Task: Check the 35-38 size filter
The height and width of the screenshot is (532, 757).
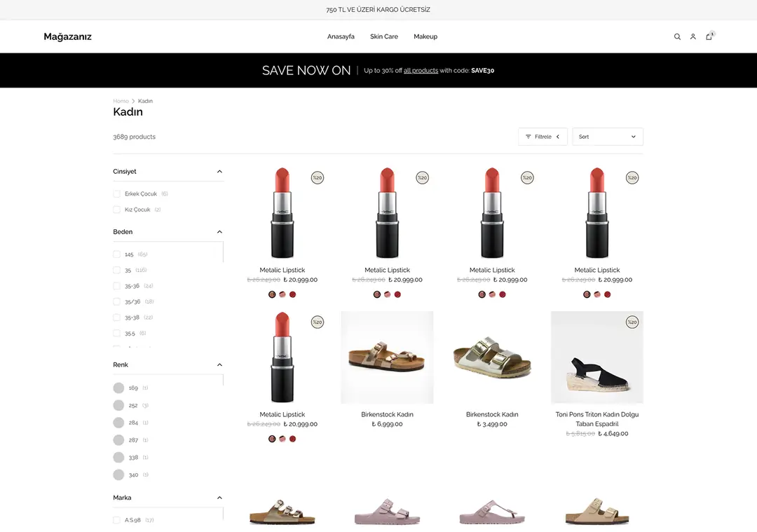Action: [116, 318]
